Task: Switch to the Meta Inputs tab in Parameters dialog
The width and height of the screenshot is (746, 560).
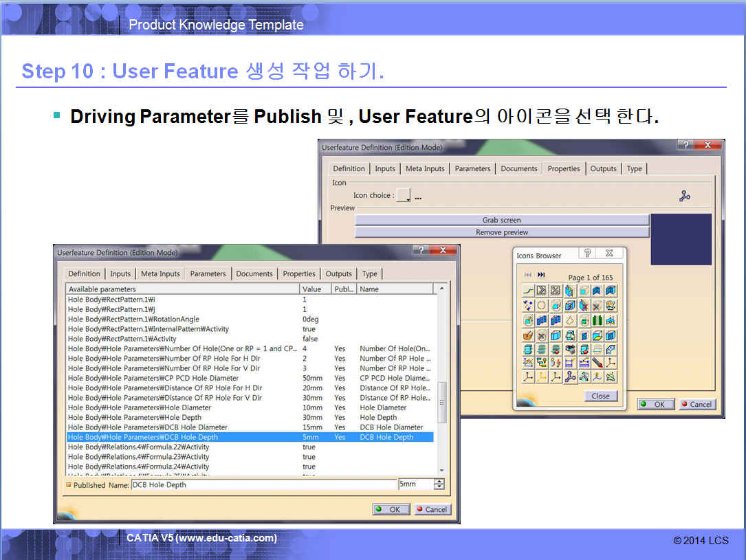Action: coord(160,273)
